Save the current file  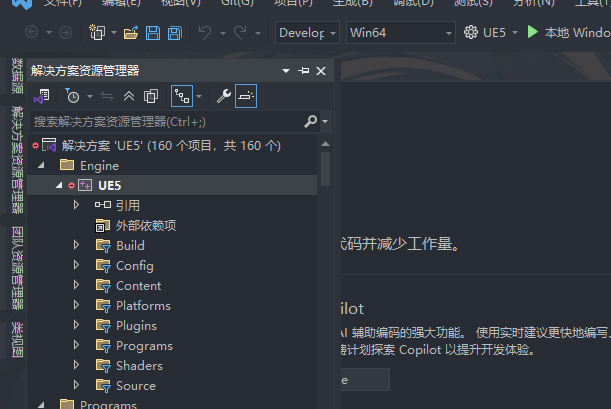pos(153,32)
